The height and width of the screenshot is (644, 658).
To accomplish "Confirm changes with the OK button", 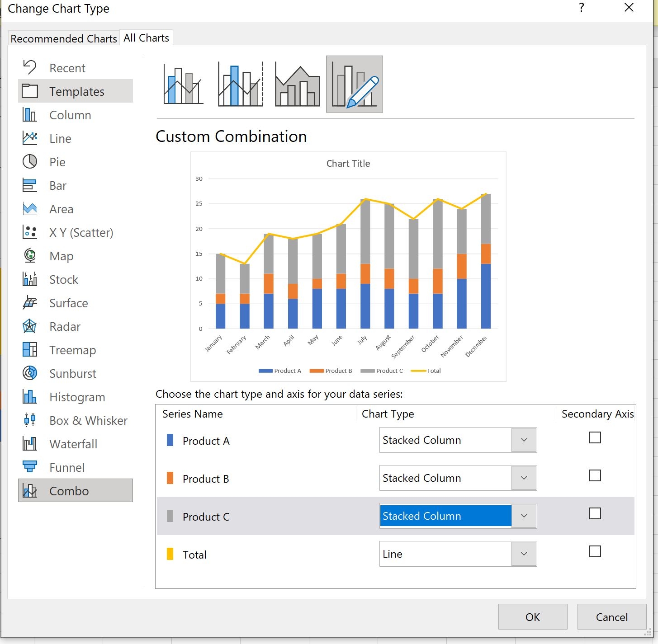I will click(x=532, y=617).
